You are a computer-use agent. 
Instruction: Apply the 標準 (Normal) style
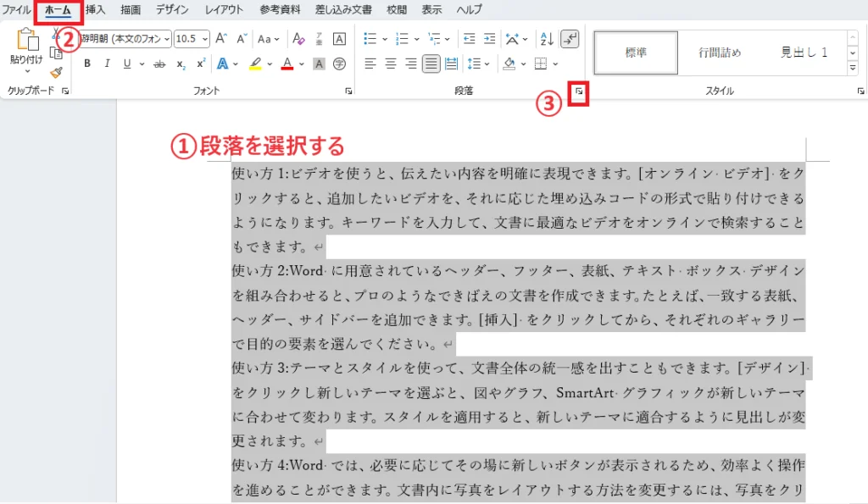(x=636, y=53)
